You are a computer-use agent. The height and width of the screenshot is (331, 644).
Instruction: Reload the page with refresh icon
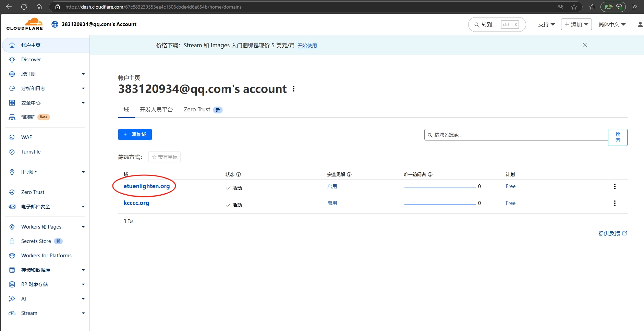[x=24, y=7]
